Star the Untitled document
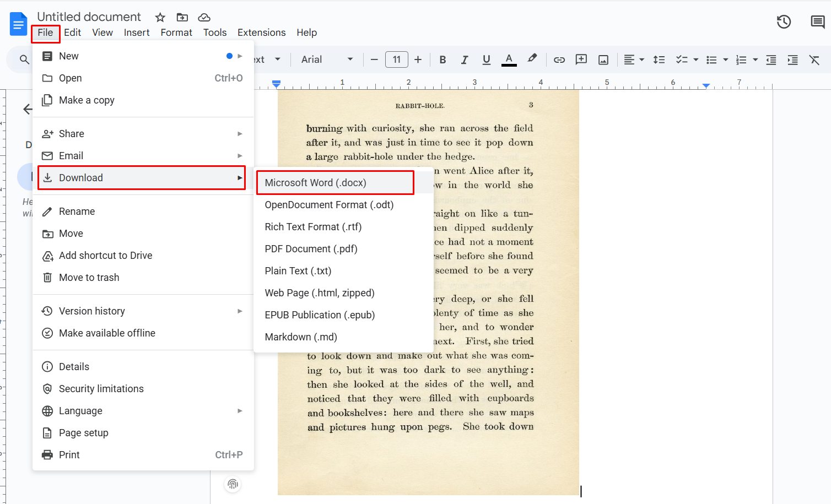 coord(160,17)
